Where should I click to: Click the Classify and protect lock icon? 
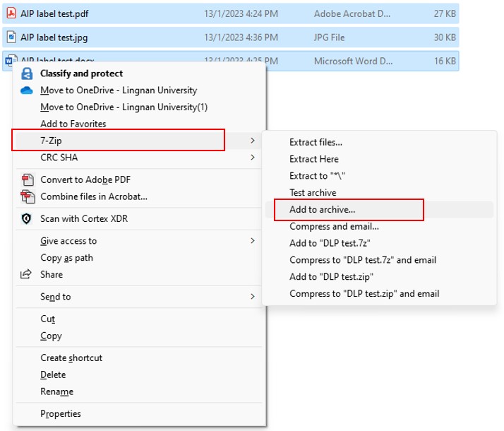(x=27, y=73)
